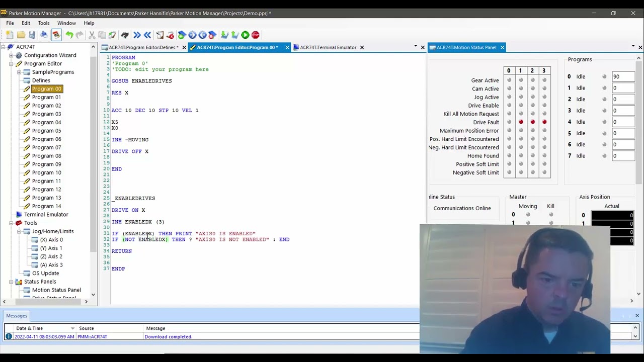Image resolution: width=644 pixels, height=362 pixels.
Task: Click the Redo arrow toolbar icon
Action: 79,35
